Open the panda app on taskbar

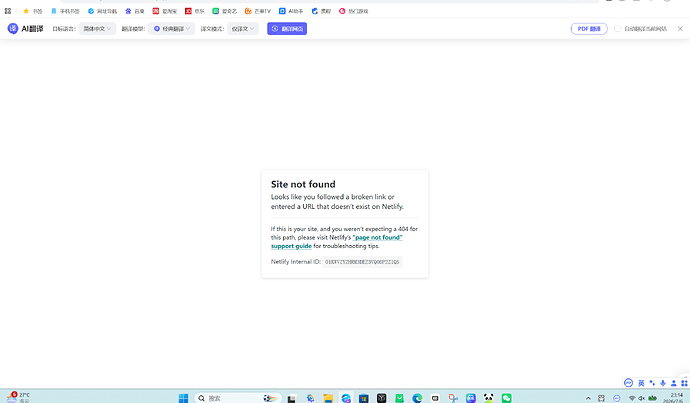tap(488, 398)
